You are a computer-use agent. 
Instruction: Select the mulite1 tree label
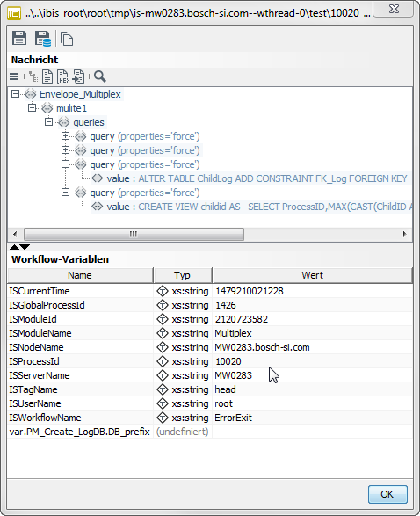[71, 108]
